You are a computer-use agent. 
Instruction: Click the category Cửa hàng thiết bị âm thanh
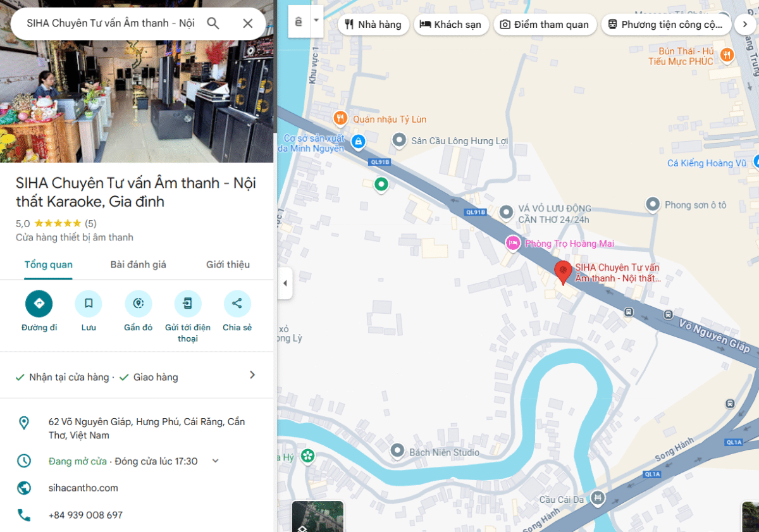pos(75,237)
